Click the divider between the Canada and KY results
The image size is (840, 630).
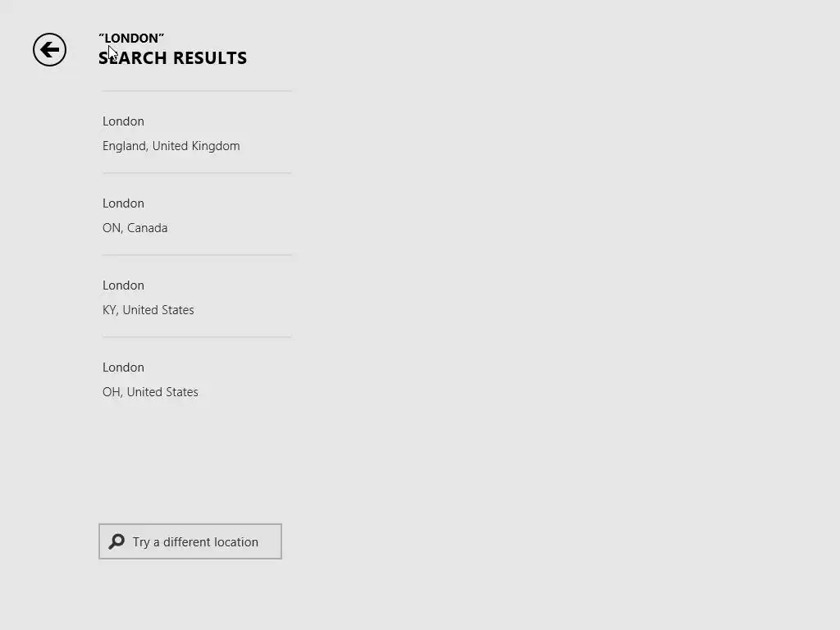(197, 255)
